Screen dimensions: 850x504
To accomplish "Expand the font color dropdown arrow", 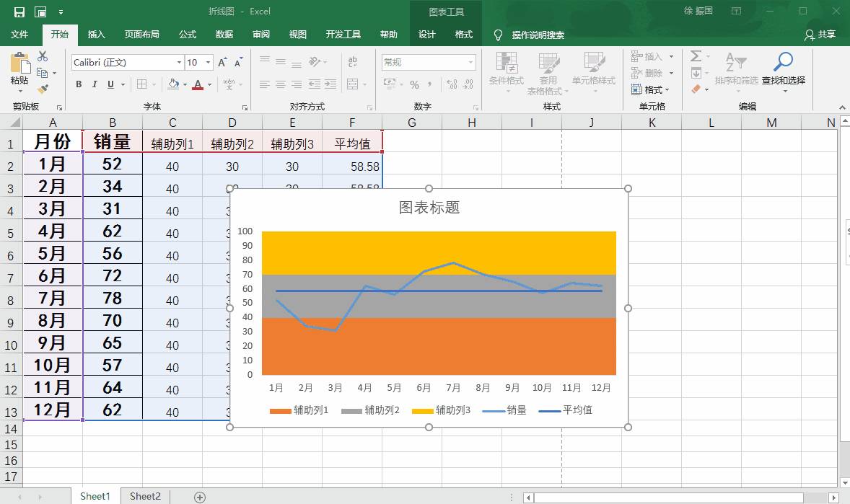I will point(210,84).
